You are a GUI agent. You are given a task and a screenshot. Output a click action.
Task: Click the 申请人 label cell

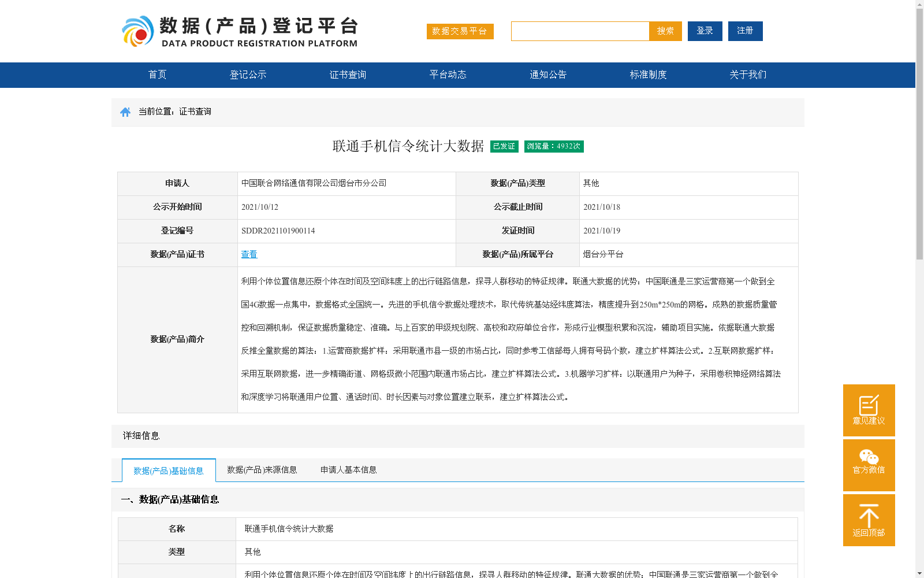tap(177, 183)
